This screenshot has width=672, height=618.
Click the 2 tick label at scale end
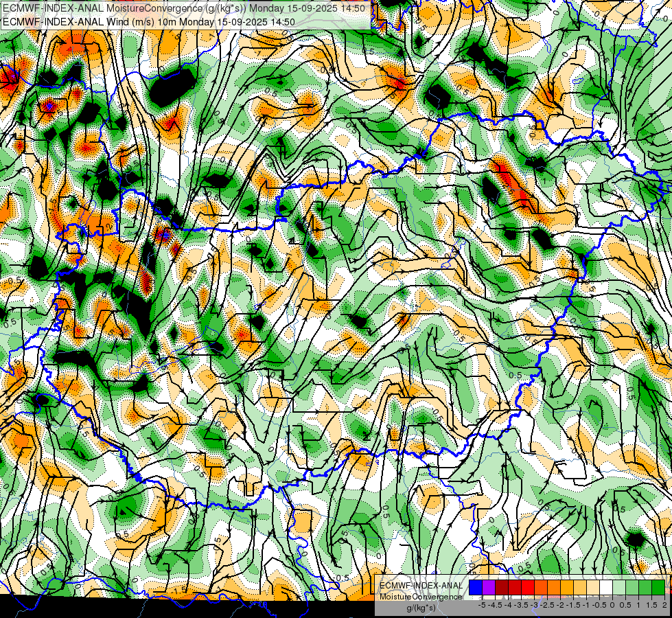(x=664, y=605)
